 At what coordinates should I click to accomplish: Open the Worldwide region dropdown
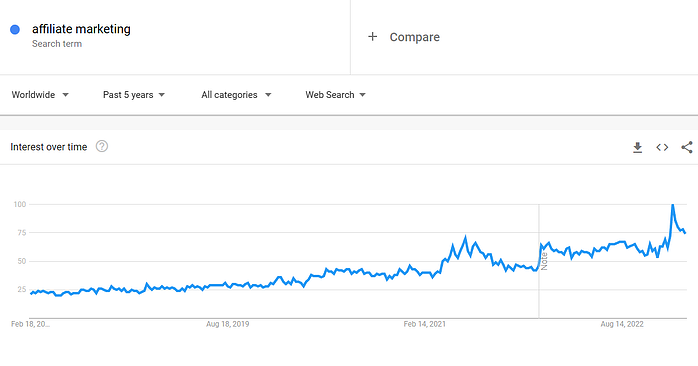point(40,95)
